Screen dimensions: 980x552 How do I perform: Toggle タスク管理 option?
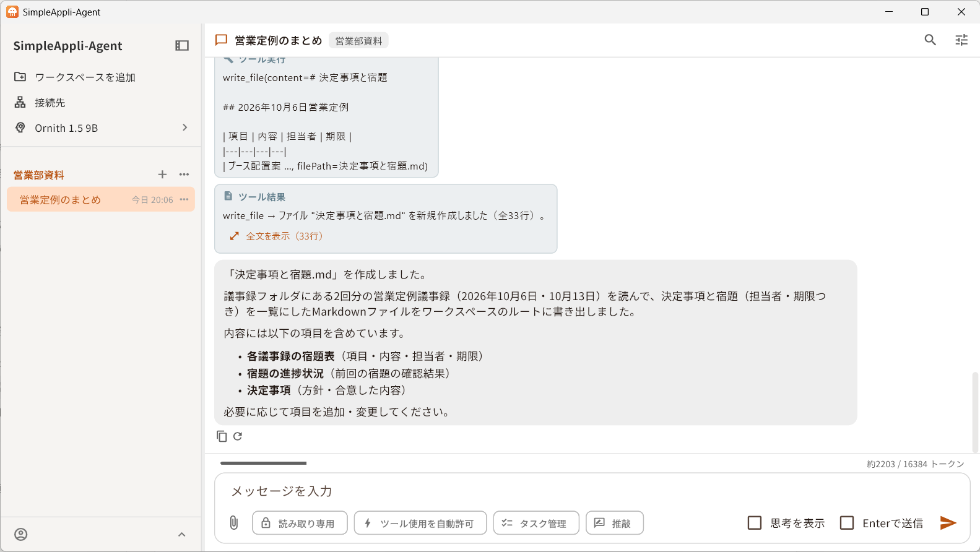point(536,523)
